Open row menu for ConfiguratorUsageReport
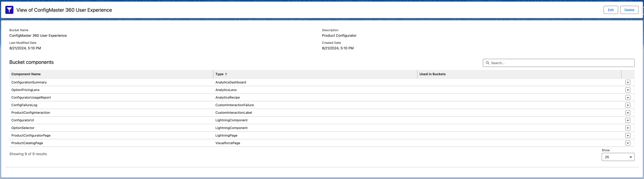 tap(628, 97)
